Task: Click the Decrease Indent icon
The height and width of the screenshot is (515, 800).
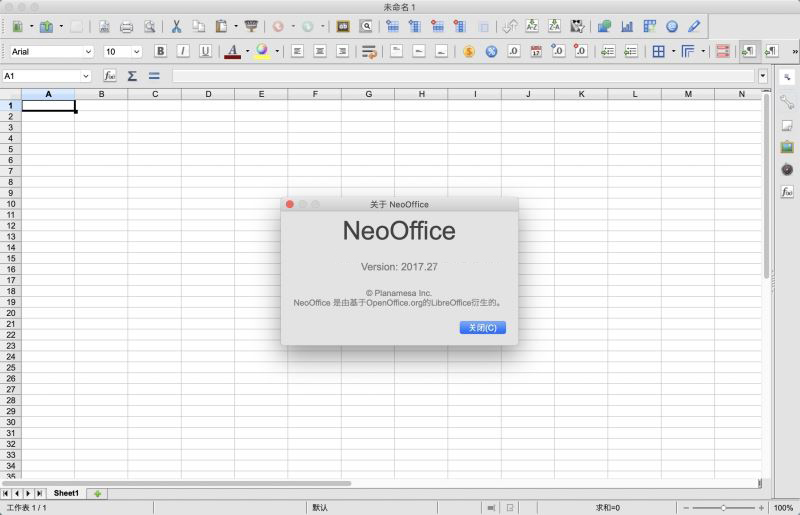Action: point(631,52)
